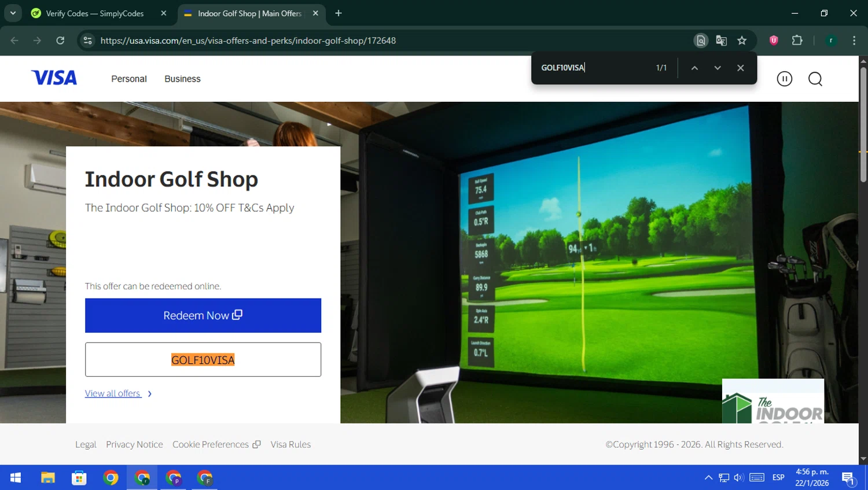Open the tab search dropdown arrow

click(13, 13)
